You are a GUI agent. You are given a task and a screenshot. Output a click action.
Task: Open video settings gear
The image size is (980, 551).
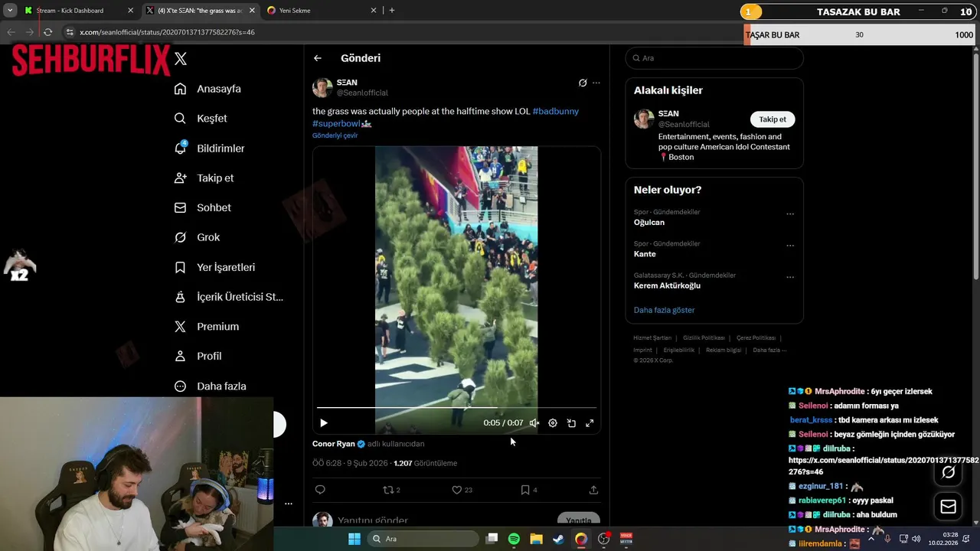(x=553, y=423)
